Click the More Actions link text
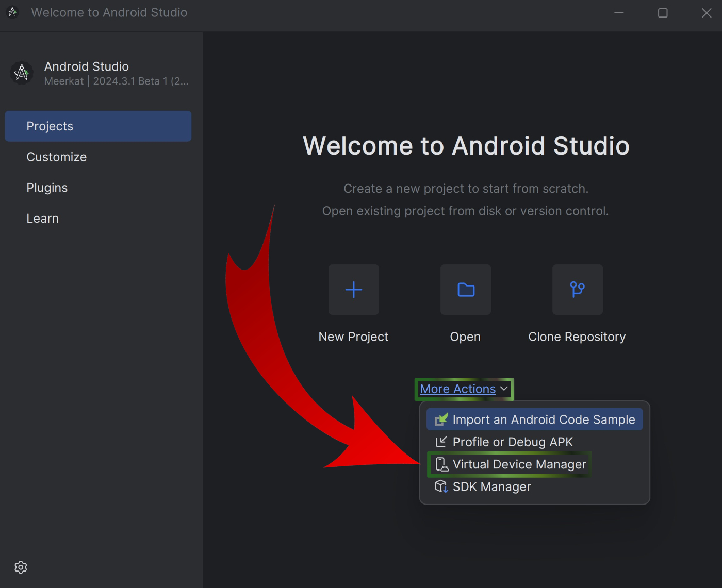This screenshot has width=722, height=588. tap(457, 389)
